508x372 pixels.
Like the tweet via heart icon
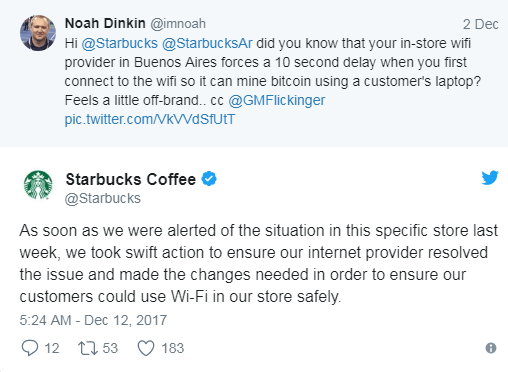point(146,348)
